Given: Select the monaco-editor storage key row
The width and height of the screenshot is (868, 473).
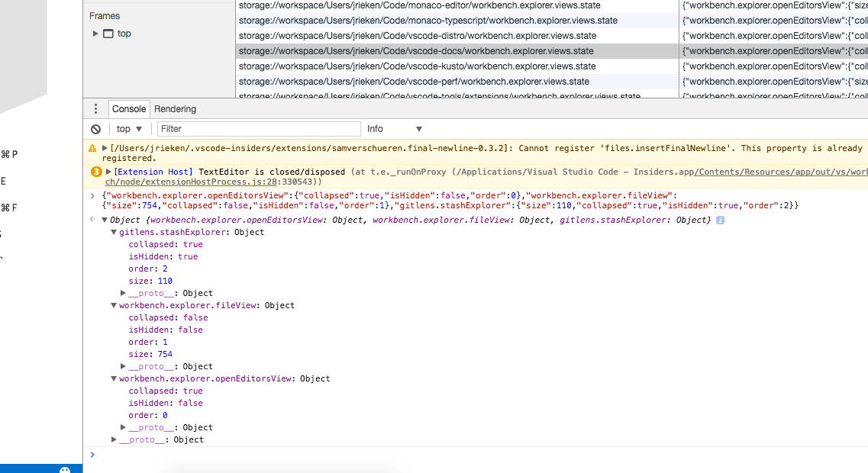Looking at the screenshot, I should point(457,5).
